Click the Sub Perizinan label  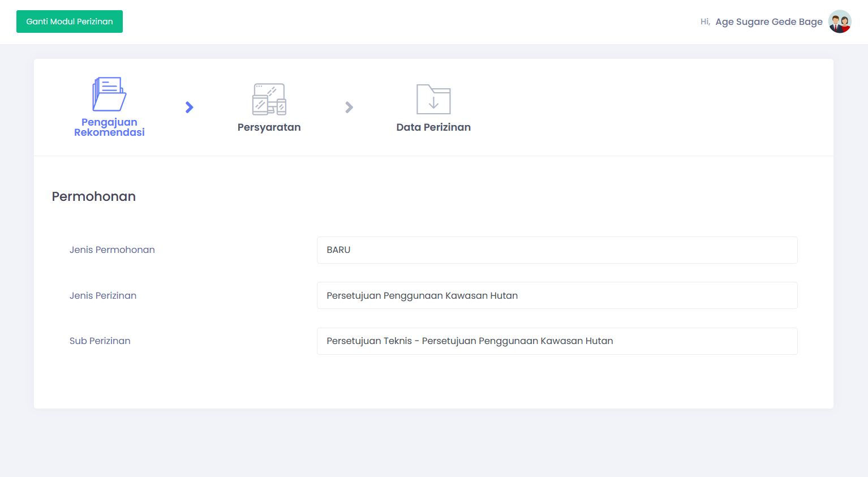coord(100,341)
